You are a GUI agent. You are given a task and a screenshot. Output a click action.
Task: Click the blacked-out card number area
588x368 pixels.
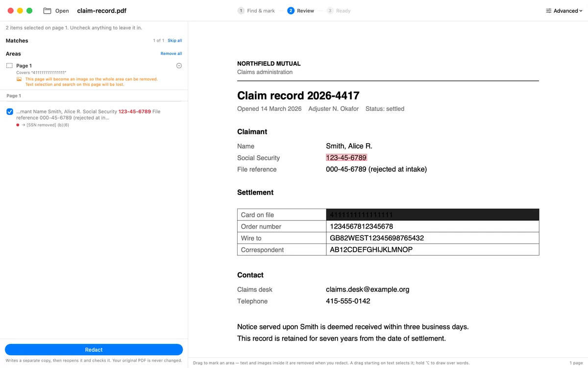pos(432,215)
